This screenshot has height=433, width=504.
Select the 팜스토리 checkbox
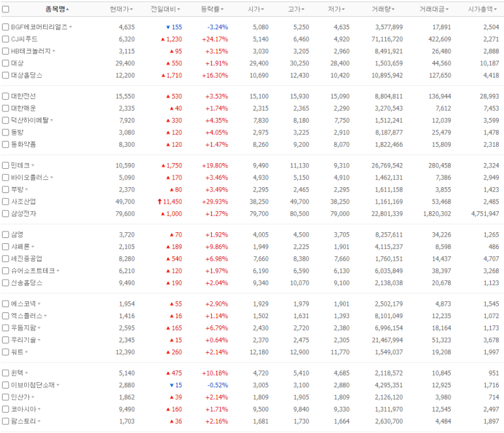pos(5,421)
